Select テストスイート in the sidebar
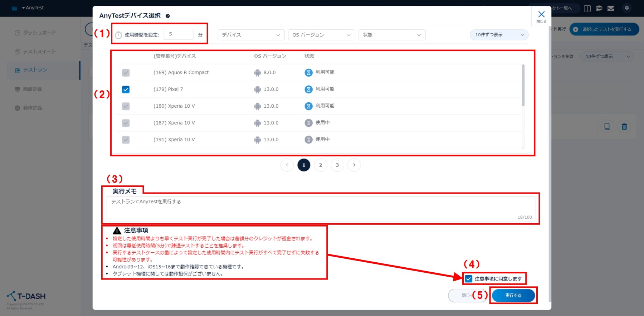 (39, 52)
